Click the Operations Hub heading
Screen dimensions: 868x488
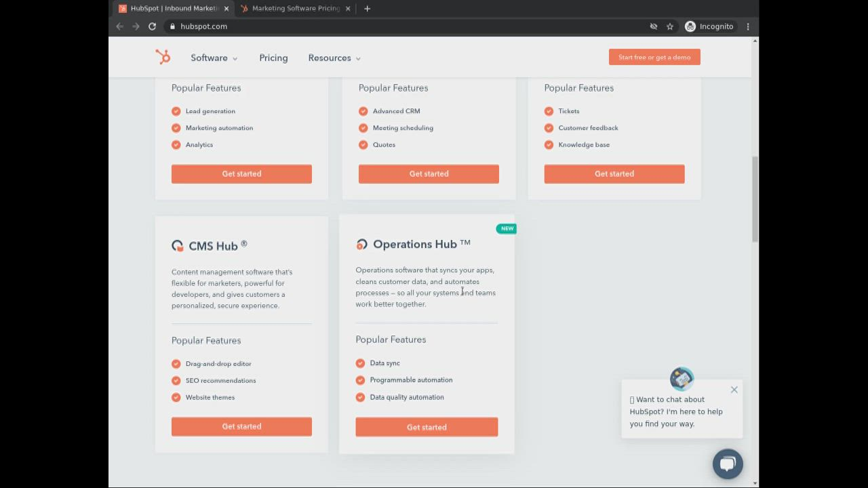click(422, 244)
